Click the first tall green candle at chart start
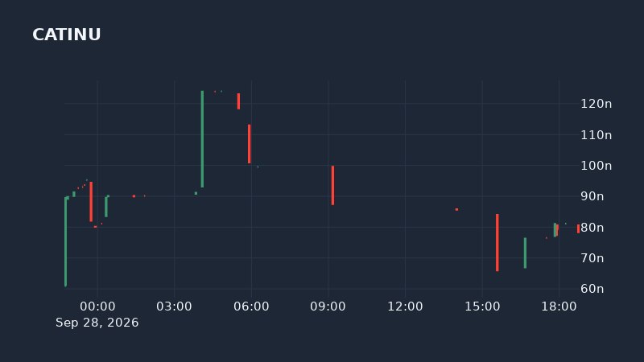The height and width of the screenshot is (362, 644). (x=66, y=242)
